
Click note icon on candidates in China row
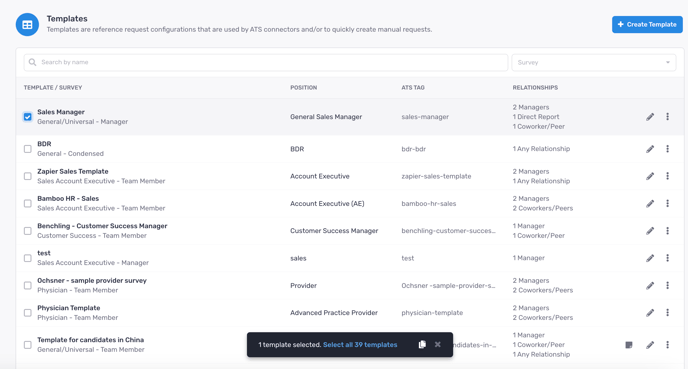[629, 345]
